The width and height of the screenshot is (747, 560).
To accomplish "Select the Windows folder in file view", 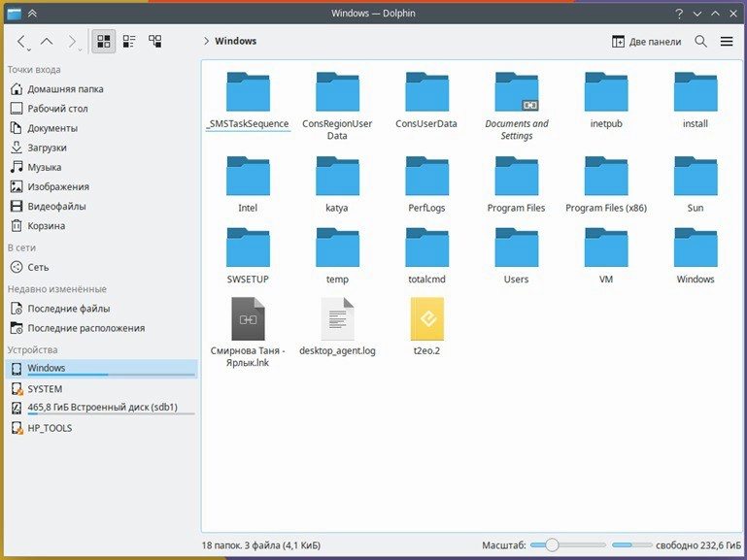I will 696,256.
